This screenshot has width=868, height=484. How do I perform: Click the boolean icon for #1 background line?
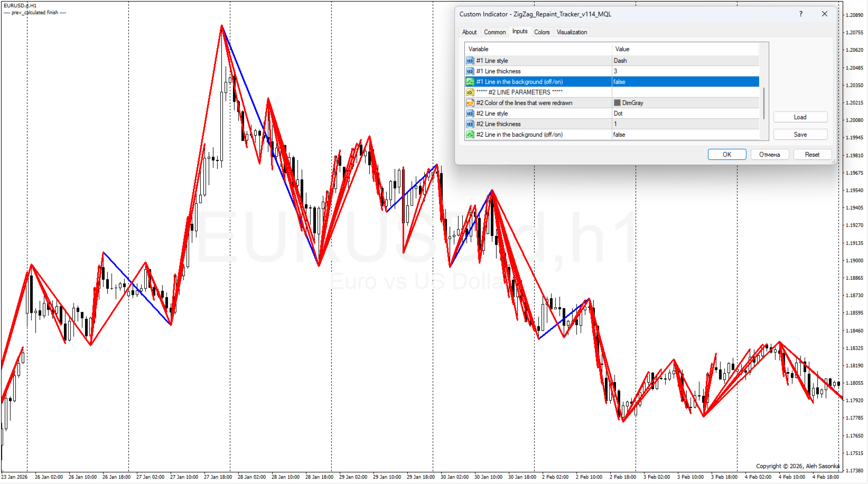click(470, 82)
